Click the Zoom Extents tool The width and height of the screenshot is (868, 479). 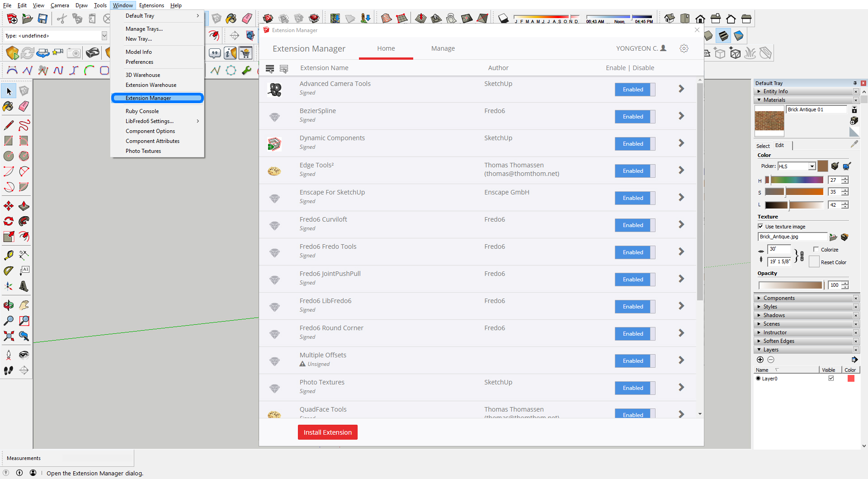click(x=9, y=336)
